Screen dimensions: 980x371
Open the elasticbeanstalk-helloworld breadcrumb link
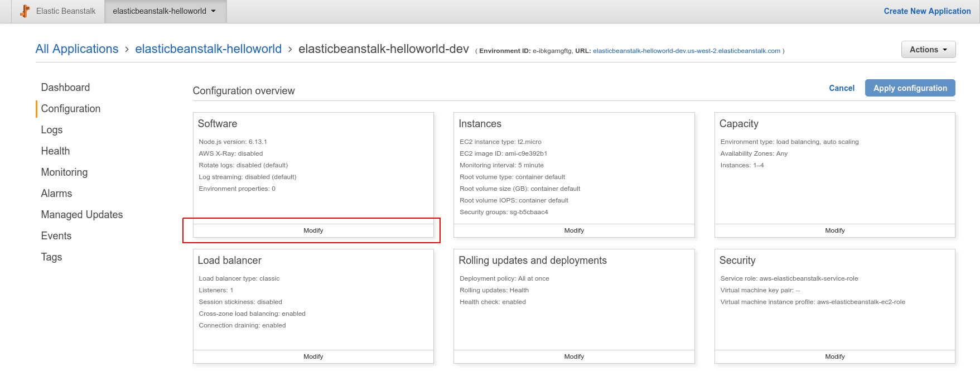pyautogui.click(x=208, y=49)
